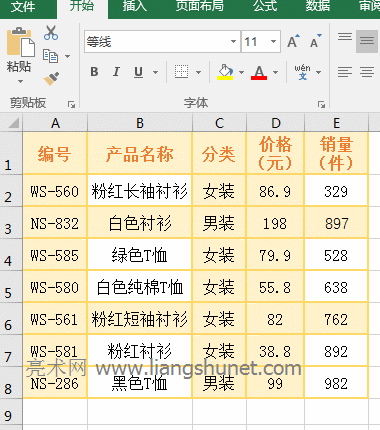
Task: Select column E header
Action: pyautogui.click(x=336, y=123)
